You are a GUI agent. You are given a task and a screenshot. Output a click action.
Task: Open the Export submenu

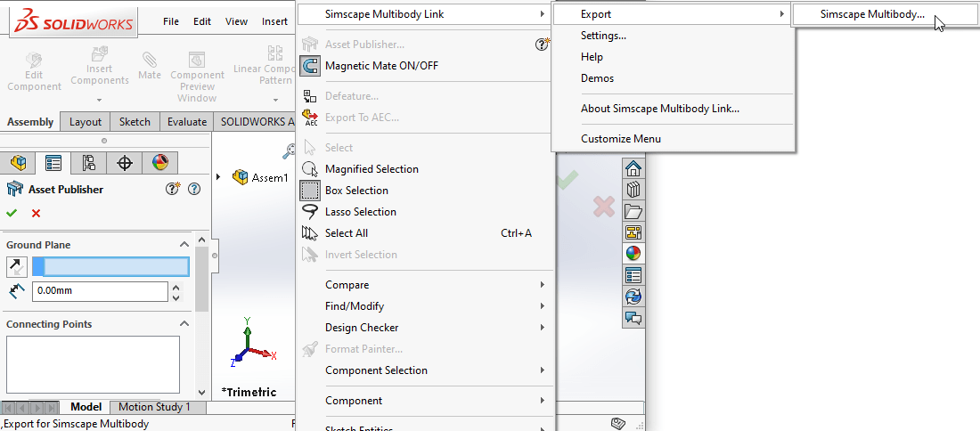(673, 13)
